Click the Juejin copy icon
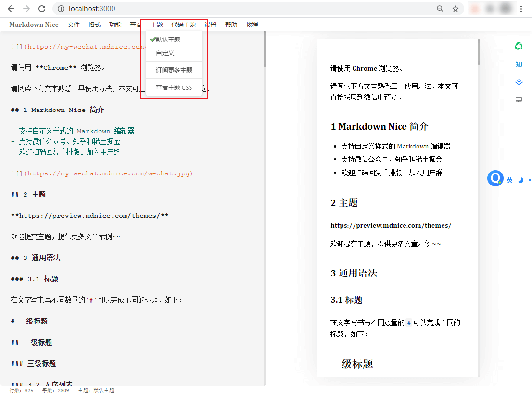532x395 pixels. (519, 82)
